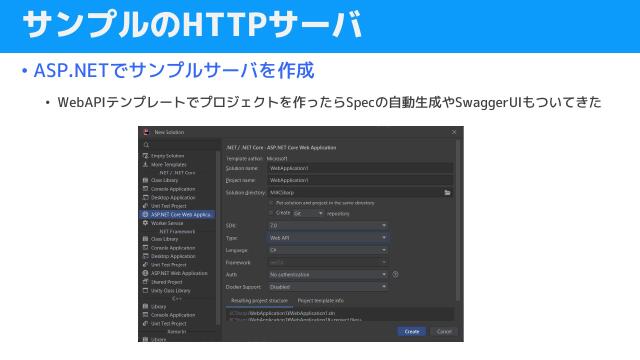Open More Templates download icon
Screen dimensions: 640x360
click(x=145, y=164)
